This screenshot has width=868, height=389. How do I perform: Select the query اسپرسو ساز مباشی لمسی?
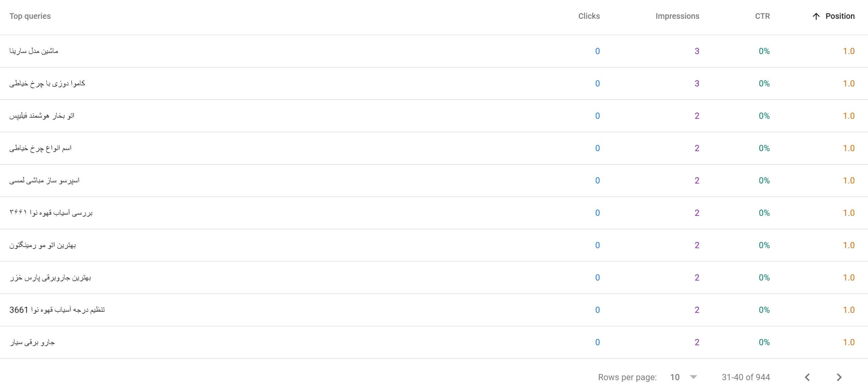(44, 181)
